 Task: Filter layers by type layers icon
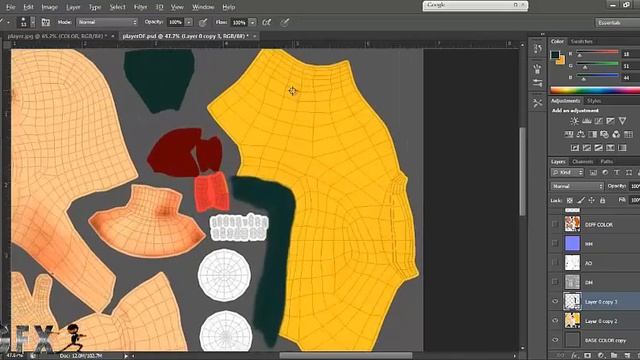[x=617, y=173]
